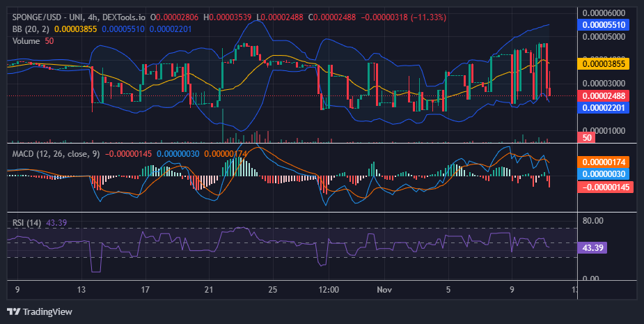This screenshot has height=324, width=644.
Task: Click the 0.00001000 price axis label
Action: click(604, 130)
